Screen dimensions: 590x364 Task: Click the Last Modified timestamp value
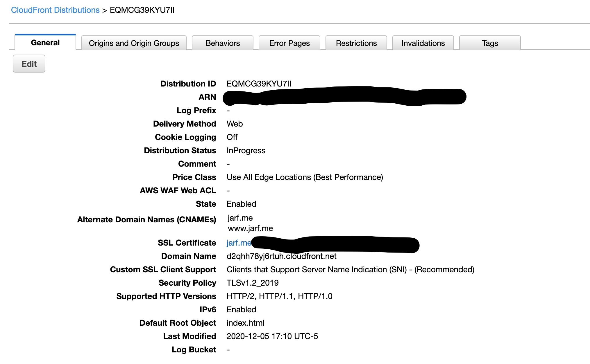tap(272, 336)
